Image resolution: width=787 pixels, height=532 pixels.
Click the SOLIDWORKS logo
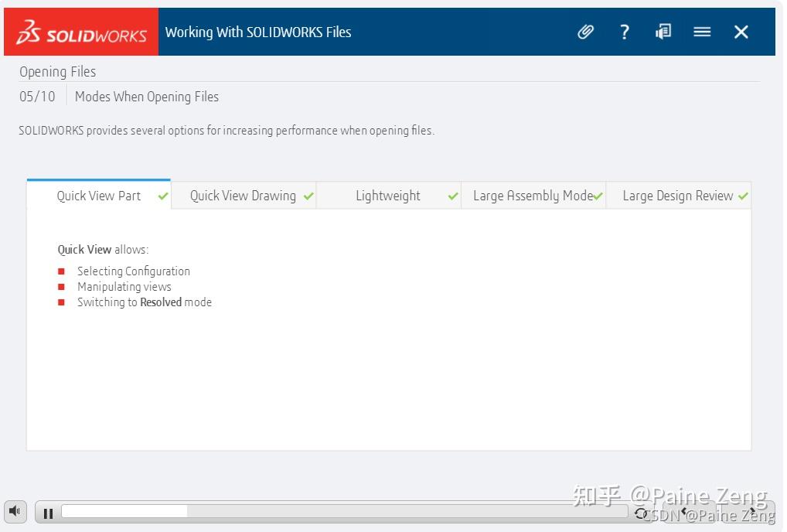pos(77,32)
